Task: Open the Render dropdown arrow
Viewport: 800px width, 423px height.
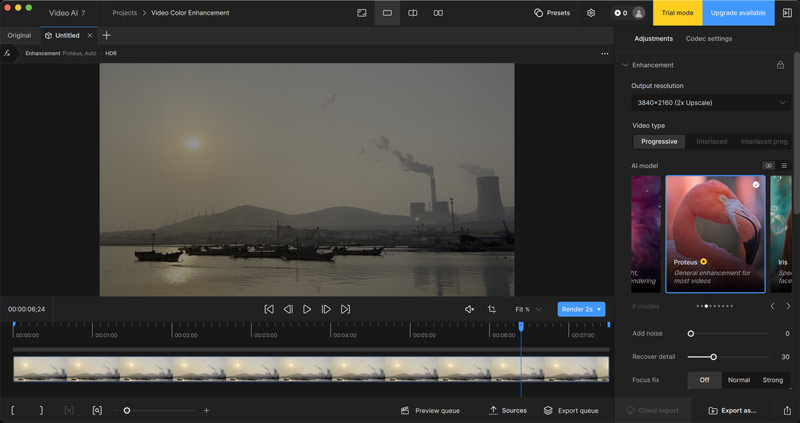Action: click(x=599, y=309)
